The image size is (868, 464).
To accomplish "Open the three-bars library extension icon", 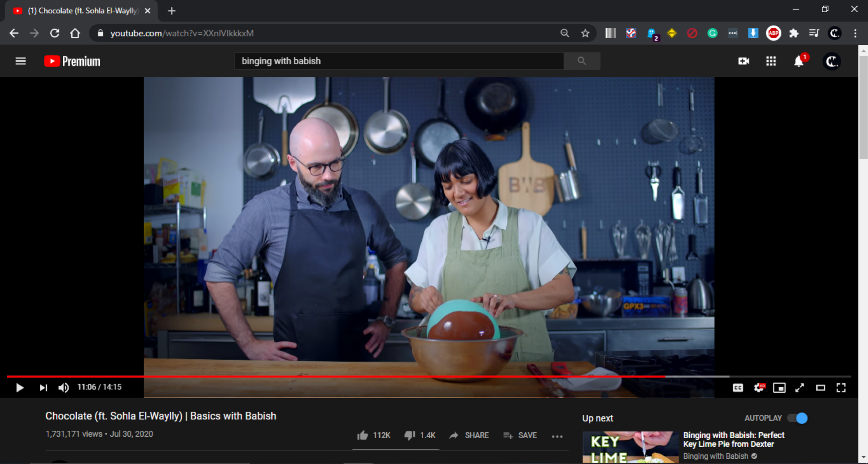I will (611, 33).
